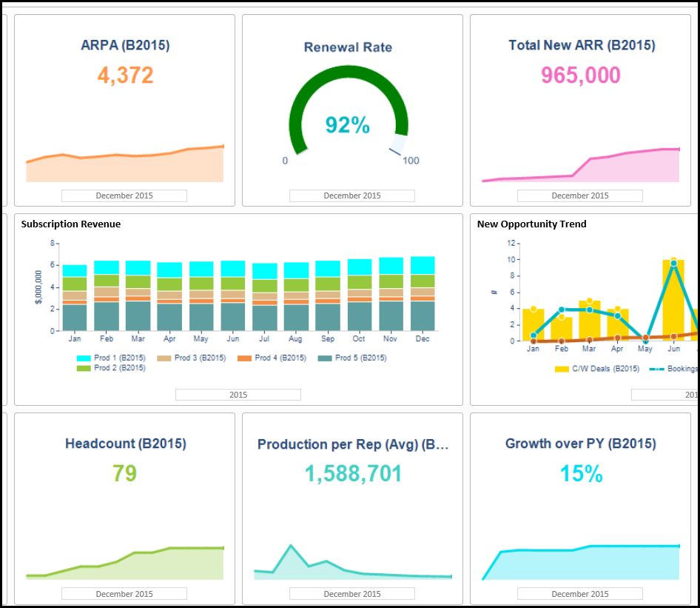
Task: Click the Growth over PY 15% value
Action: [x=581, y=474]
